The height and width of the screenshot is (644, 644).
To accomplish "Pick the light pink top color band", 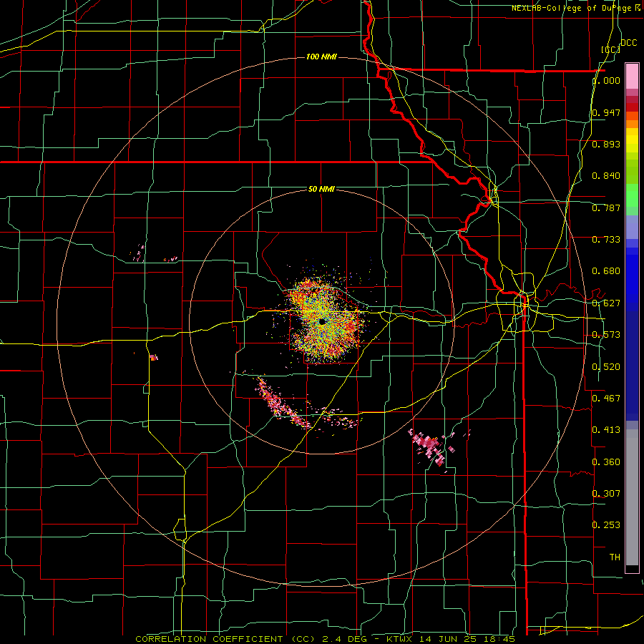I will (x=632, y=76).
